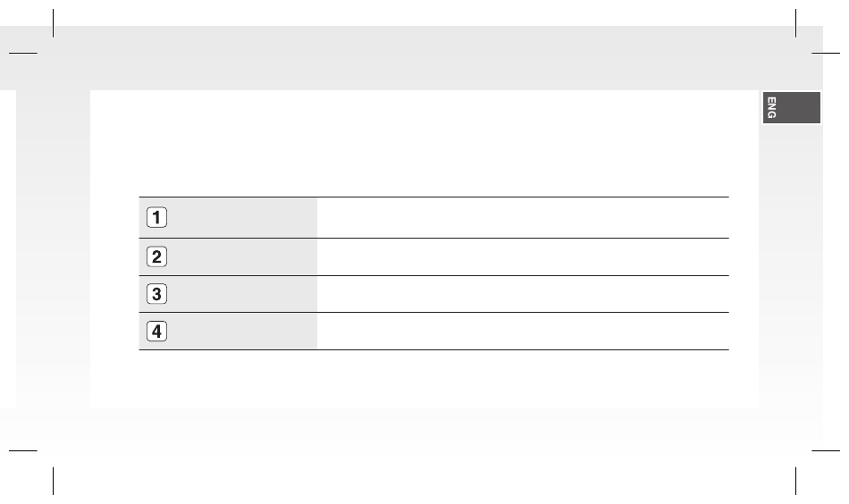The height and width of the screenshot is (504, 849).
Task: Click the top-right vertical crop mark
Action: tap(795, 22)
